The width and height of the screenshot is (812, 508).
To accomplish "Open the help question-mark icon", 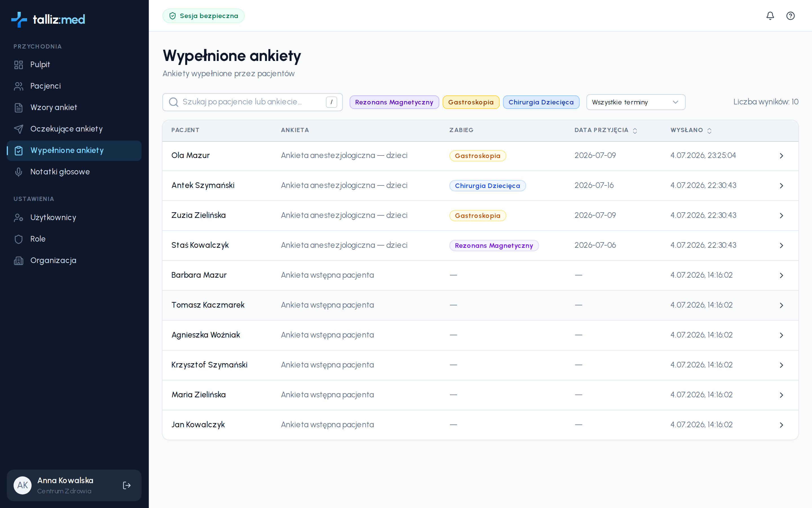I will coord(790,16).
